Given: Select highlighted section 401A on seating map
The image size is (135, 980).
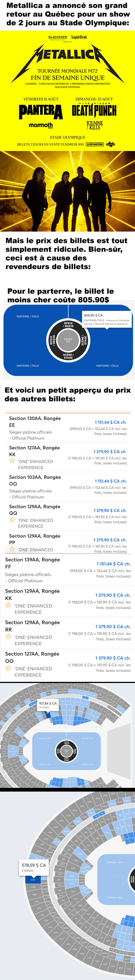Looking at the screenshot, I should click(x=33, y=880).
